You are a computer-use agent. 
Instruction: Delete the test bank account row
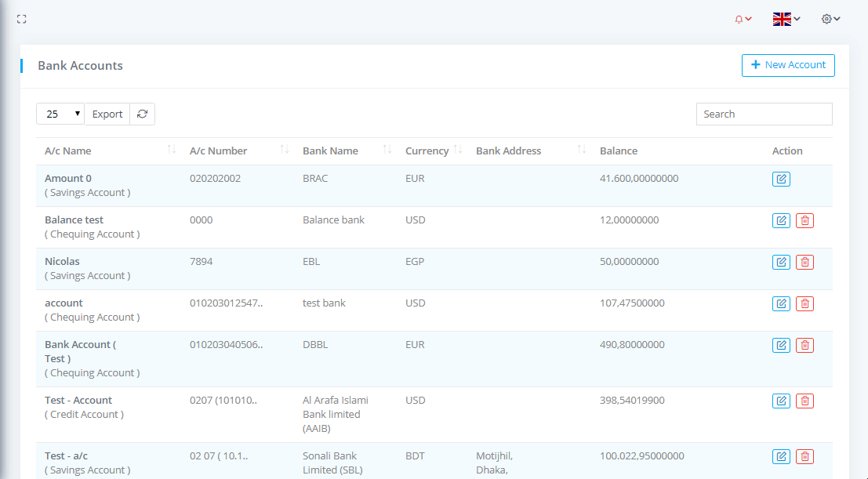tap(804, 304)
